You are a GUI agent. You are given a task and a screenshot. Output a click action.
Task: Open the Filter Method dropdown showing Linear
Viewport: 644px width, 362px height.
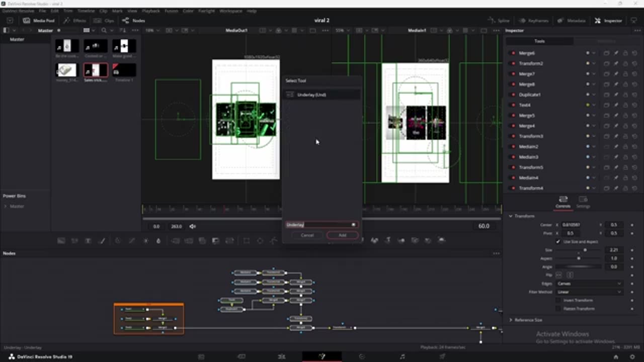point(589,292)
